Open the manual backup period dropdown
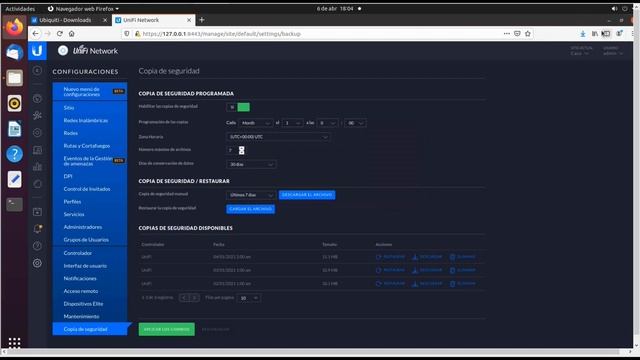 (x=251, y=195)
